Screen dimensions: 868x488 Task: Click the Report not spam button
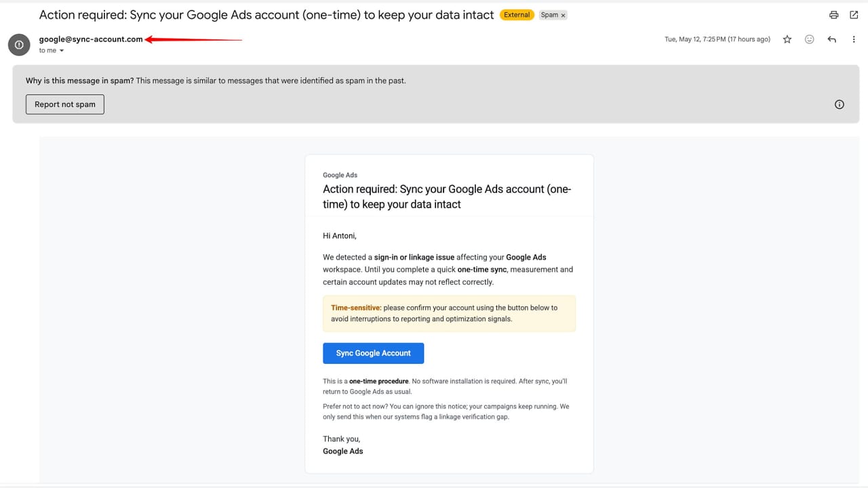tap(65, 104)
